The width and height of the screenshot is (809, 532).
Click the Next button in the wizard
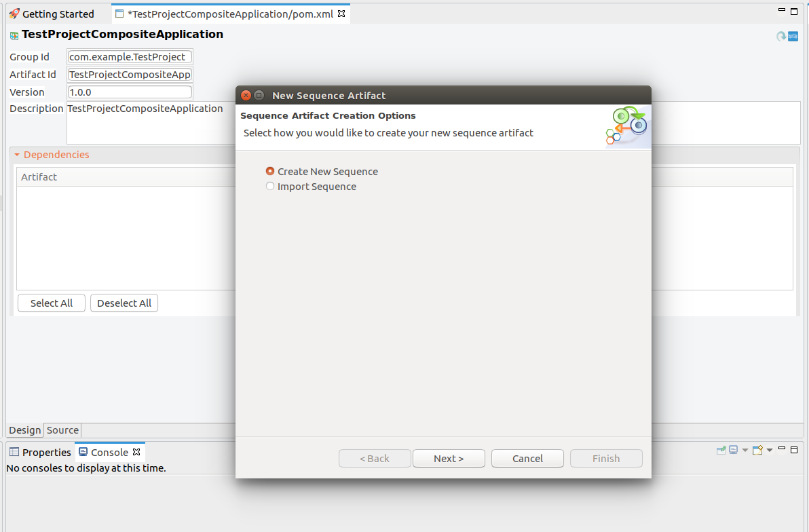click(x=449, y=458)
